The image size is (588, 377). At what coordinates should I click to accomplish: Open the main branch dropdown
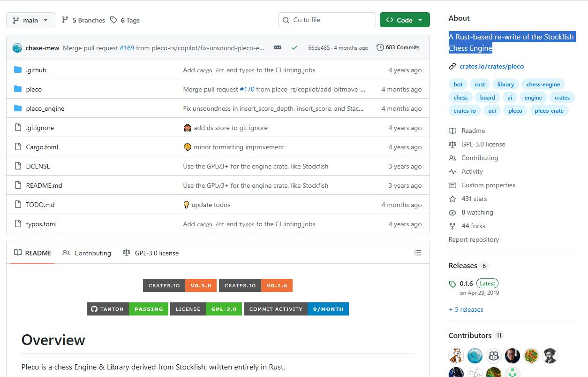coord(30,20)
